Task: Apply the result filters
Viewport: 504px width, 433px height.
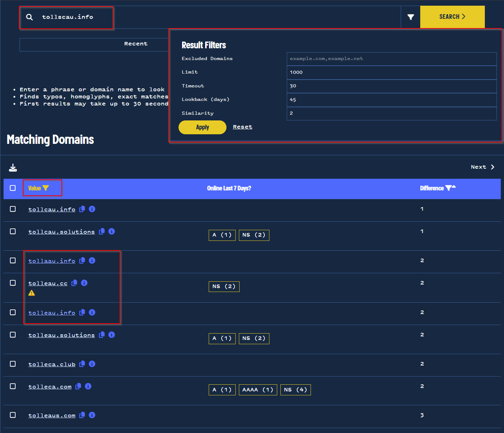Action: 202,127
